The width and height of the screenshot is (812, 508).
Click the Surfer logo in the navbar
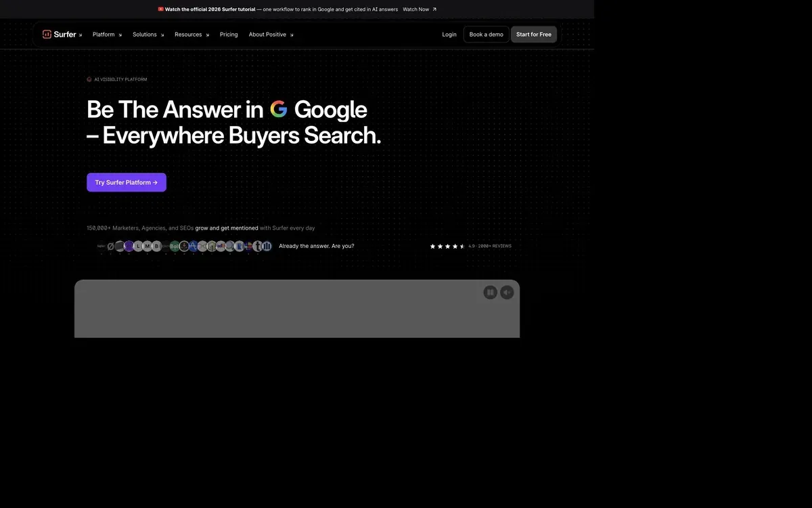point(60,35)
